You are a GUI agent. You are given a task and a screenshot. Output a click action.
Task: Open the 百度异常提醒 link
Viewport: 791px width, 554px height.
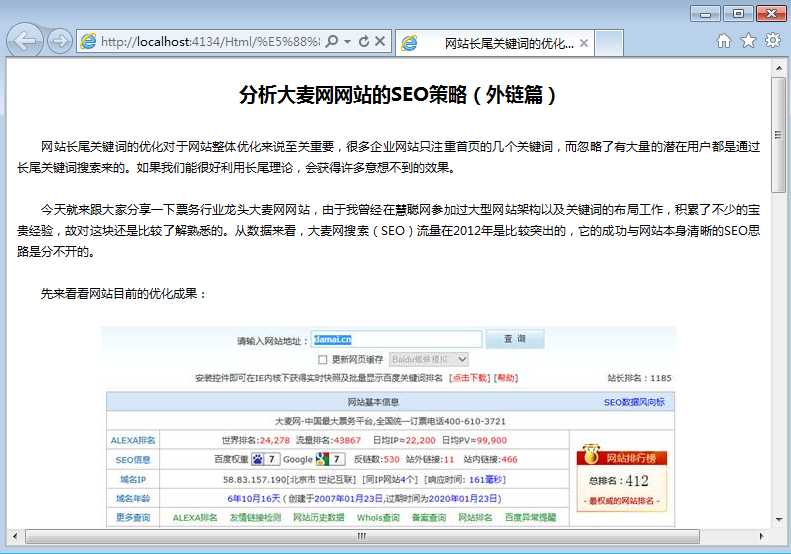coord(530,518)
